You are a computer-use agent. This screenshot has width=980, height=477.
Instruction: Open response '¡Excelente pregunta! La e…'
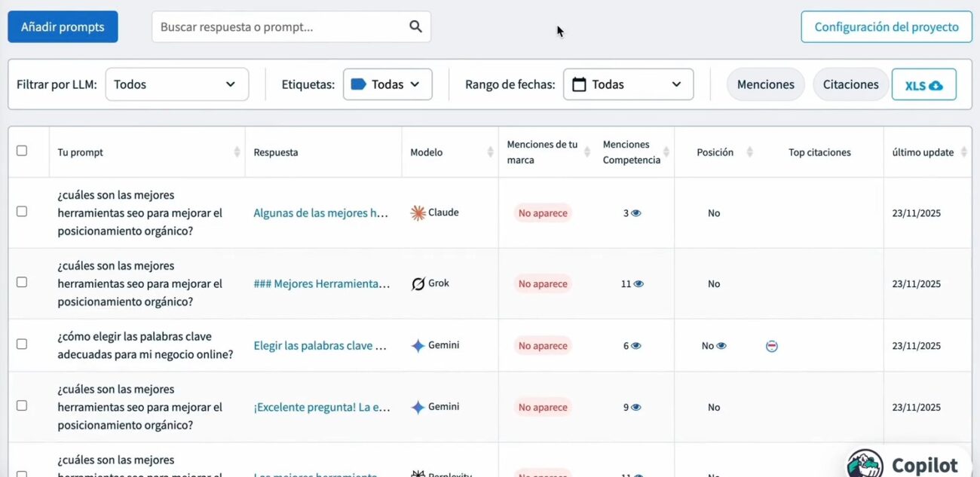tap(322, 408)
